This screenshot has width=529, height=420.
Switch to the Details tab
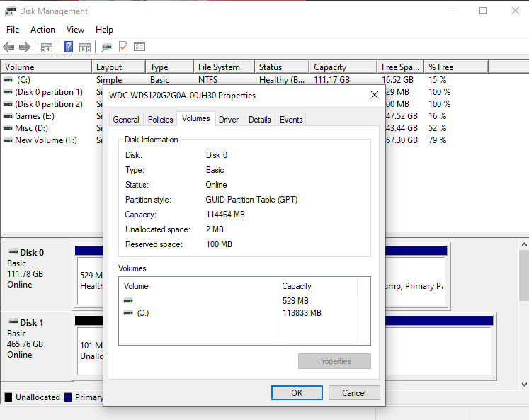point(259,120)
